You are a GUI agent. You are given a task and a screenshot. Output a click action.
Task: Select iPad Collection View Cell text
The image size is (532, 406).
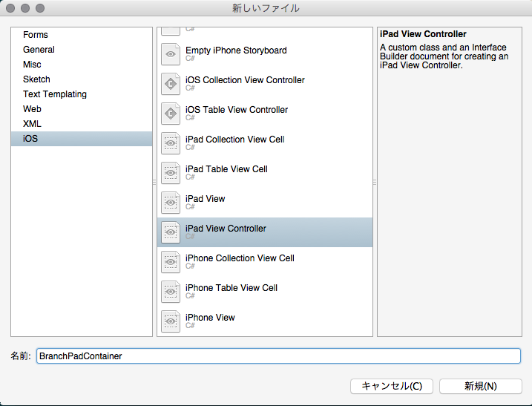[x=234, y=140]
